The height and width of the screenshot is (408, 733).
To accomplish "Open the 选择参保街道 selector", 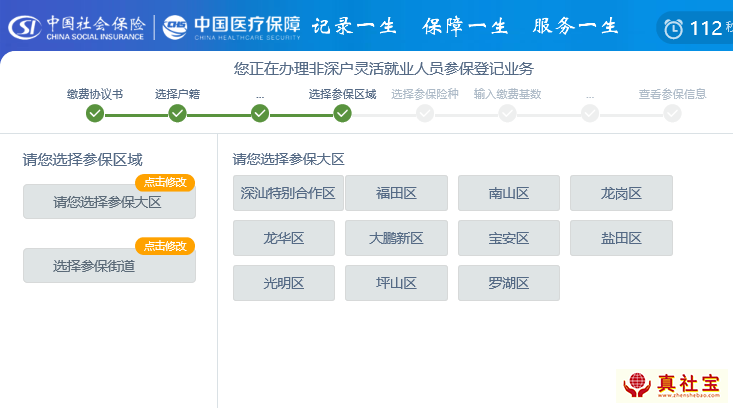I will [x=109, y=266].
